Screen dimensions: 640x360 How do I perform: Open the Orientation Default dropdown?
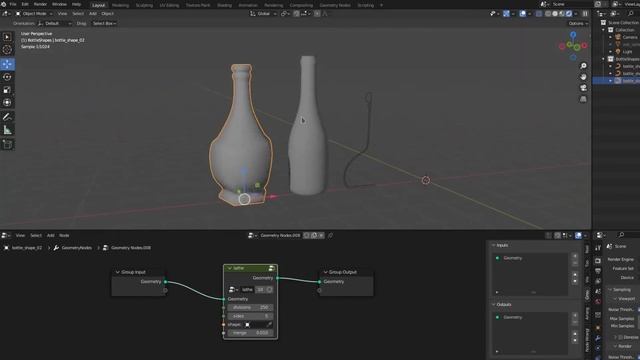pyautogui.click(x=55, y=23)
